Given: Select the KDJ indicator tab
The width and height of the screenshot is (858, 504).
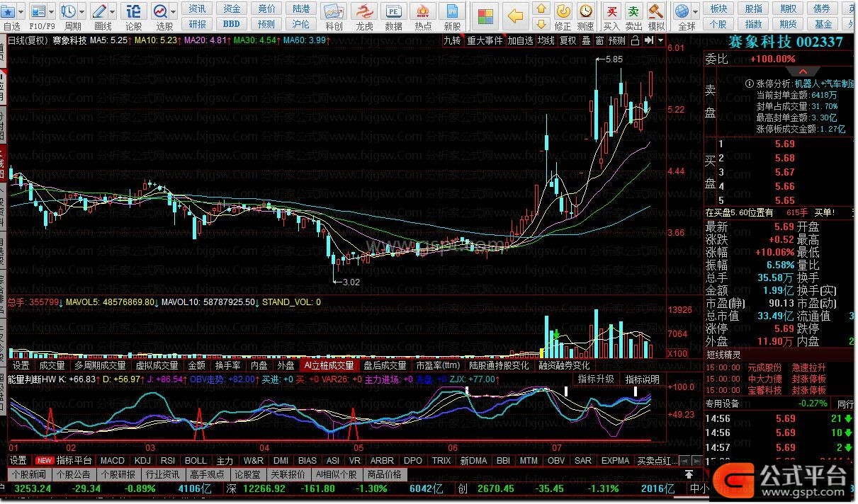Looking at the screenshot, I should coord(142,460).
